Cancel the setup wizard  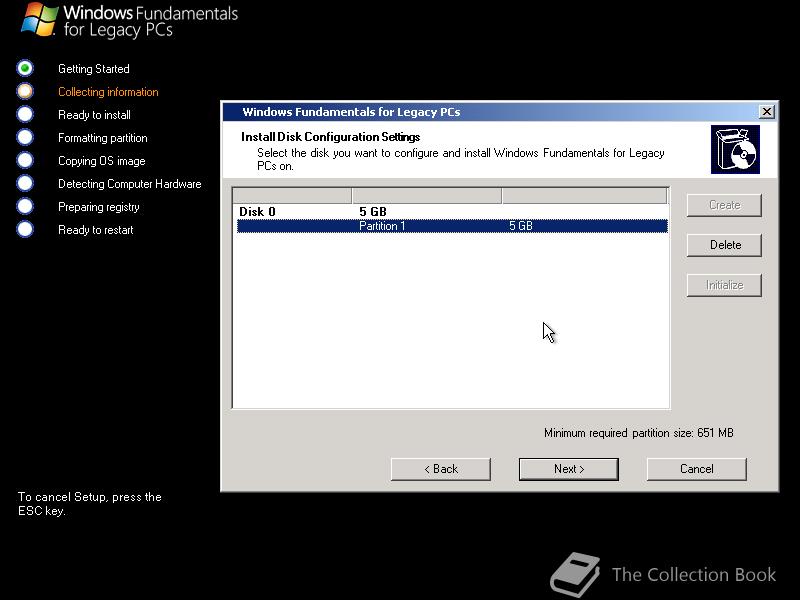(x=696, y=469)
